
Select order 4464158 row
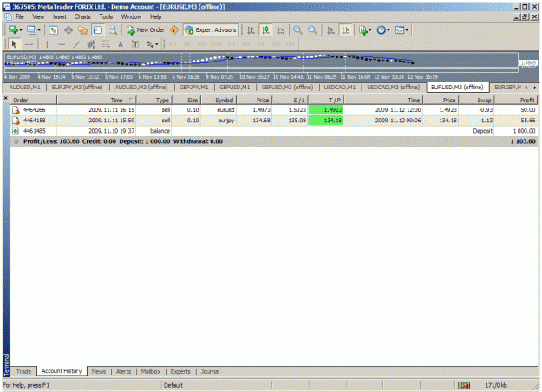click(274, 121)
